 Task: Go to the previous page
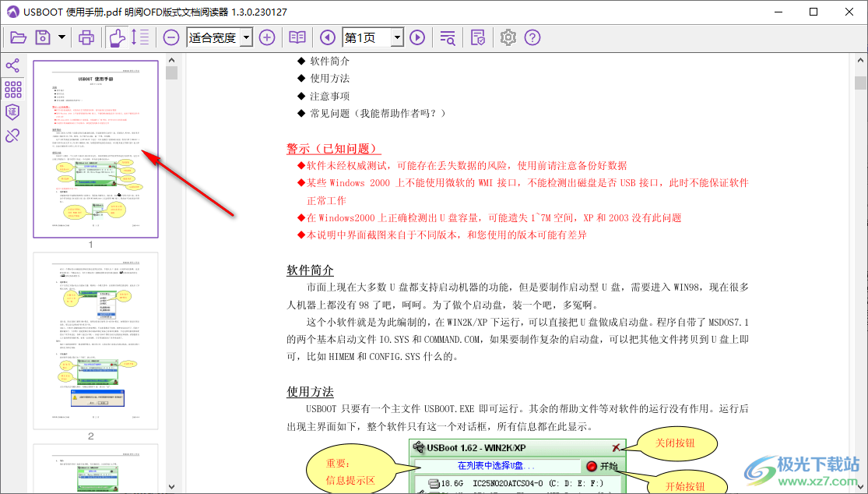pos(328,37)
